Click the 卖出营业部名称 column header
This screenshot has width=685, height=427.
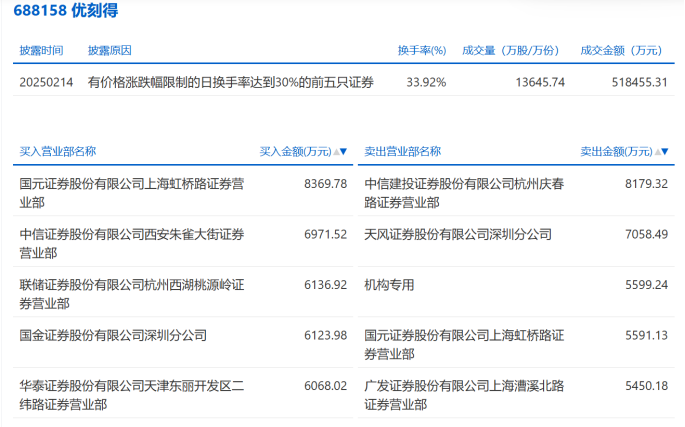click(x=402, y=152)
